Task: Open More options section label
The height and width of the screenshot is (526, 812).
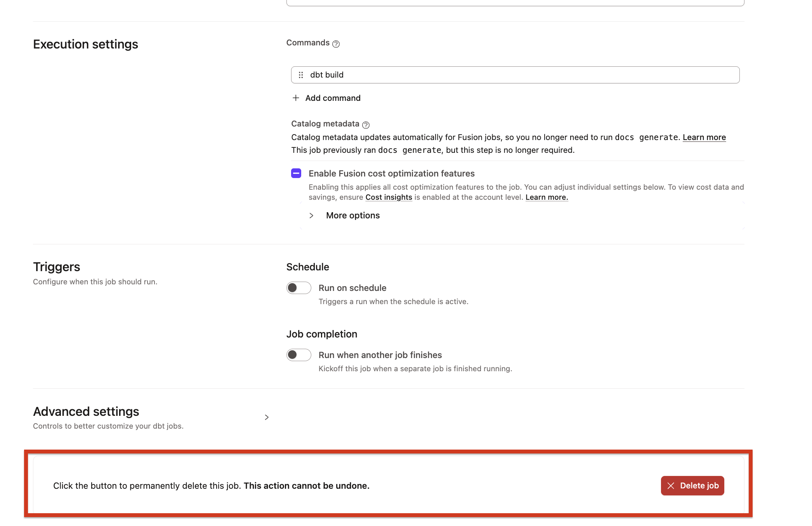Action: [x=353, y=215]
